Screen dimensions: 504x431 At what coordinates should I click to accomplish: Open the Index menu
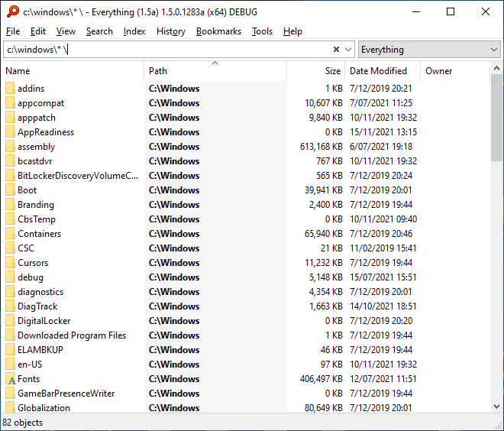pos(134,31)
